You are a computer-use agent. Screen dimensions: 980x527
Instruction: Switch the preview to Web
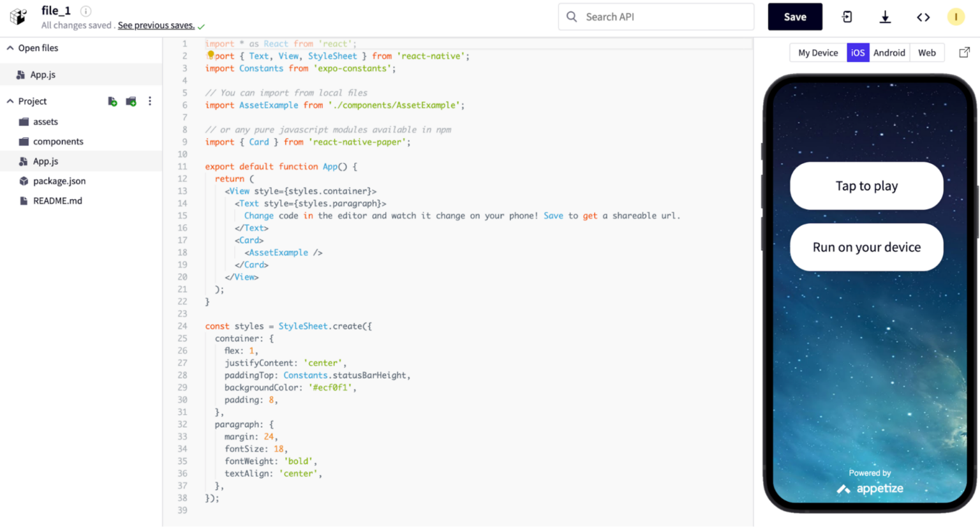coord(927,52)
